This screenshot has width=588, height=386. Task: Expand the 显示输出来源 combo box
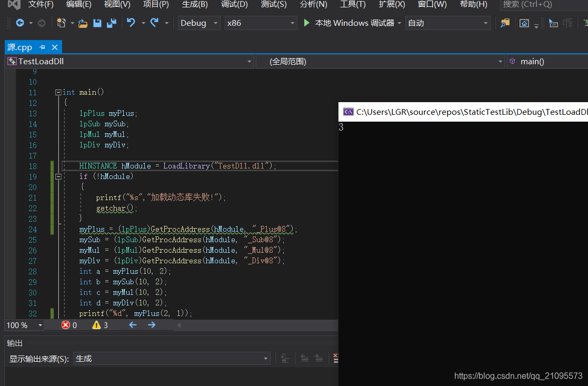[x=266, y=358]
